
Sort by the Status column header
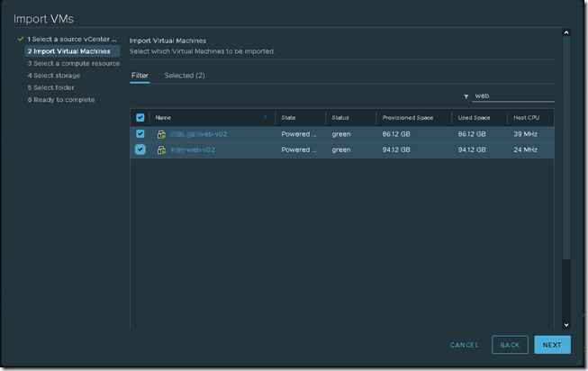340,118
